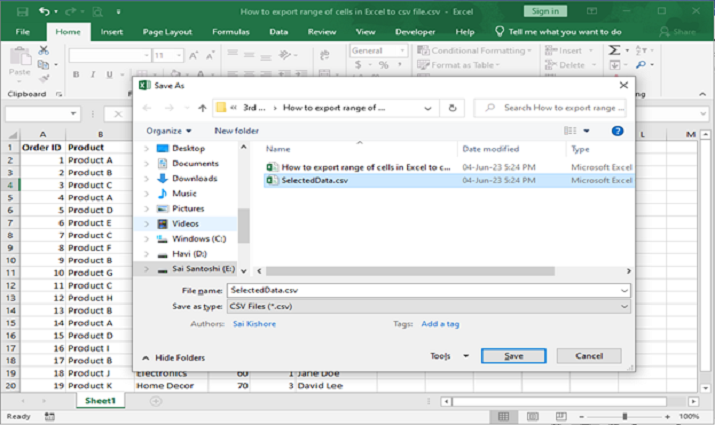Image resolution: width=715 pixels, height=425 pixels.
Task: Click the change view icon in dialog
Action: [x=570, y=131]
